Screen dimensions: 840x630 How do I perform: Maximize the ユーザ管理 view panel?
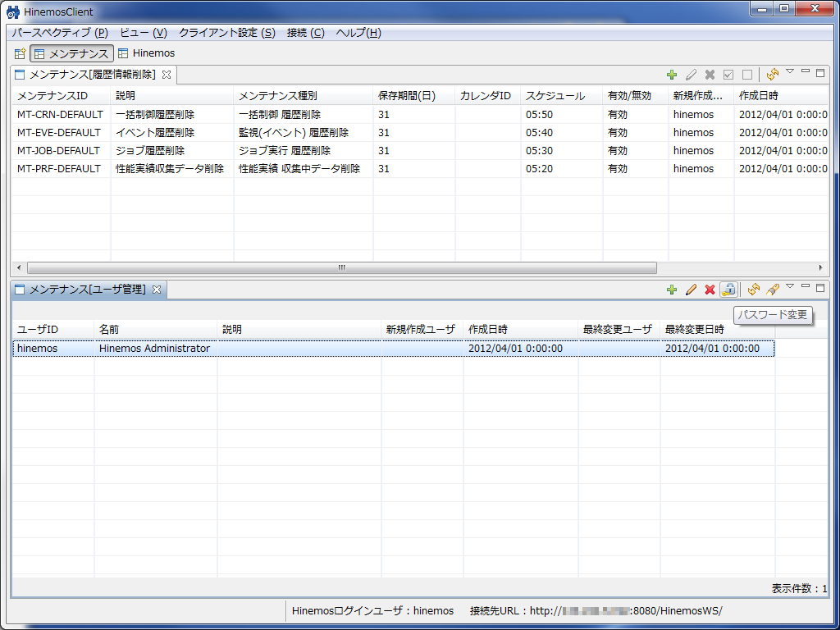(x=820, y=288)
